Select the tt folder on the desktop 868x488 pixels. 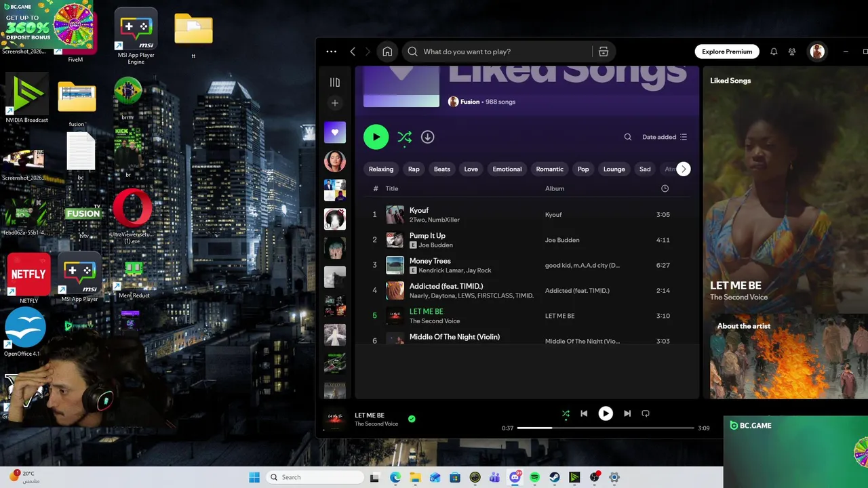[x=193, y=35]
